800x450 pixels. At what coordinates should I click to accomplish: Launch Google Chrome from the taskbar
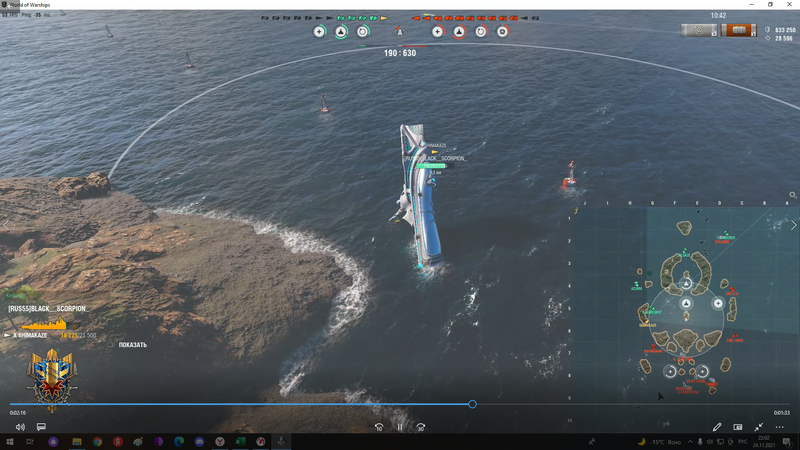coord(97,441)
